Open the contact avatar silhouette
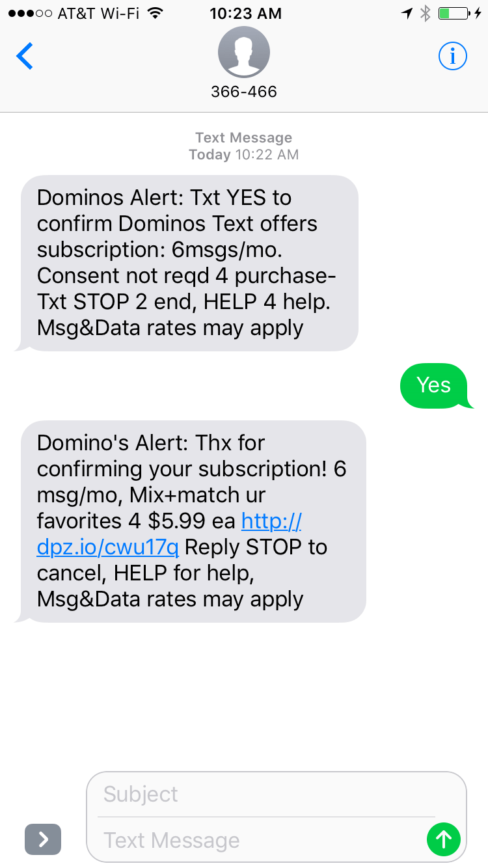 (244, 53)
